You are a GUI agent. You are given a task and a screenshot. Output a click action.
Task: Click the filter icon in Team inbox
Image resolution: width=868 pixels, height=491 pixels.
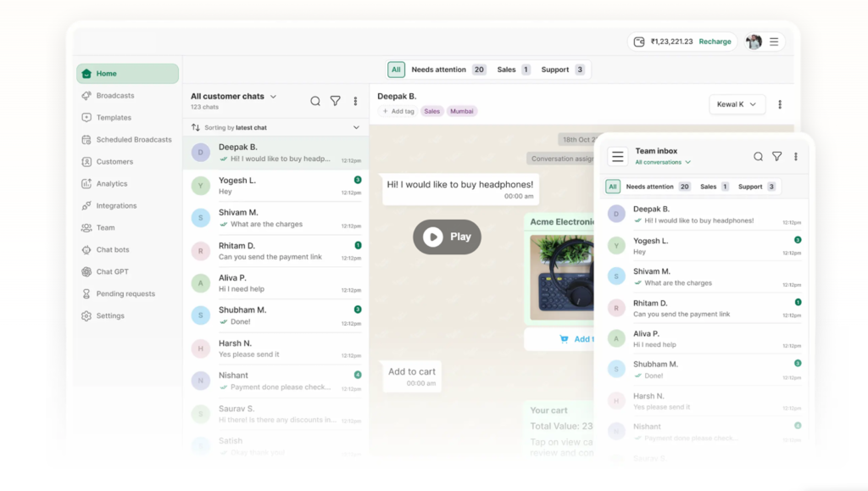point(776,157)
